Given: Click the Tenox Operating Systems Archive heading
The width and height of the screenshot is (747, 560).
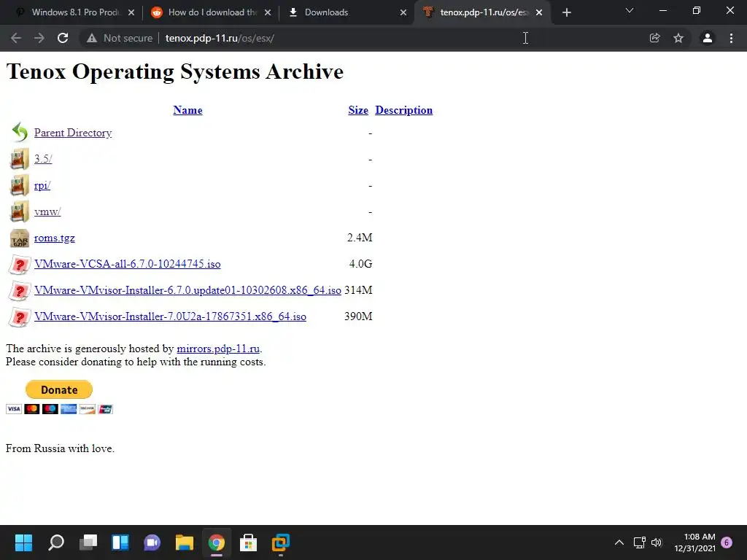Looking at the screenshot, I should (175, 72).
